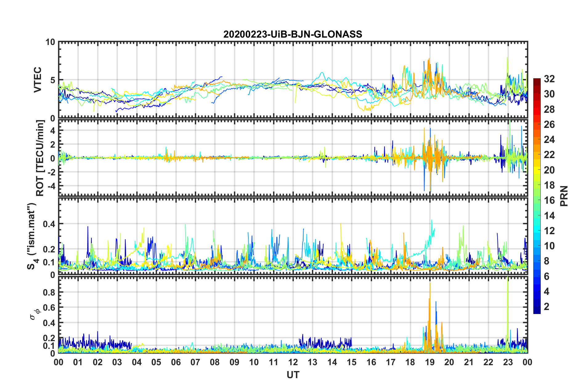586x392 pixels.
Task: Click colorbar tick label 32
Action: coord(549,79)
